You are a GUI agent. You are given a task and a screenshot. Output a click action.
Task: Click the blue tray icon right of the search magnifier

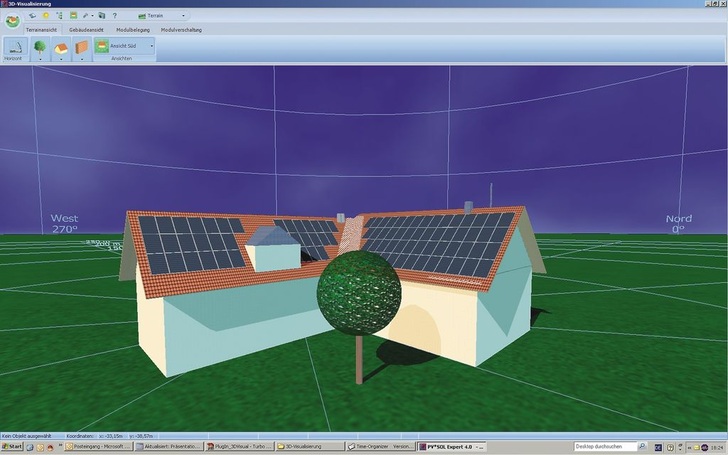pyautogui.click(x=658, y=448)
